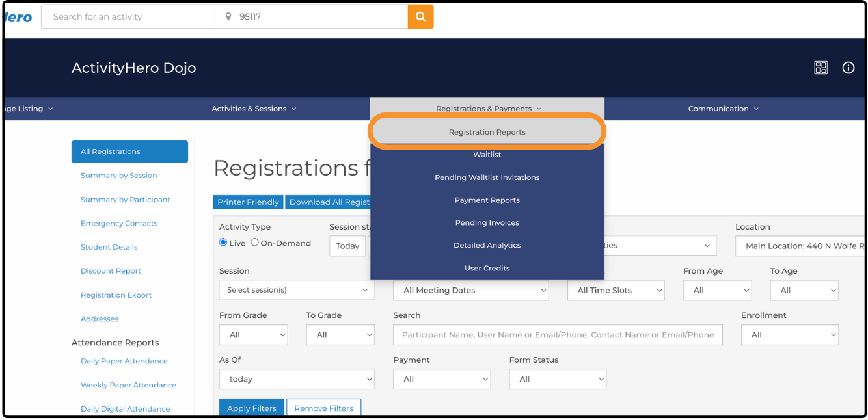Open the All Time Slots dropdown
This screenshot has width=868, height=420.
(616, 290)
